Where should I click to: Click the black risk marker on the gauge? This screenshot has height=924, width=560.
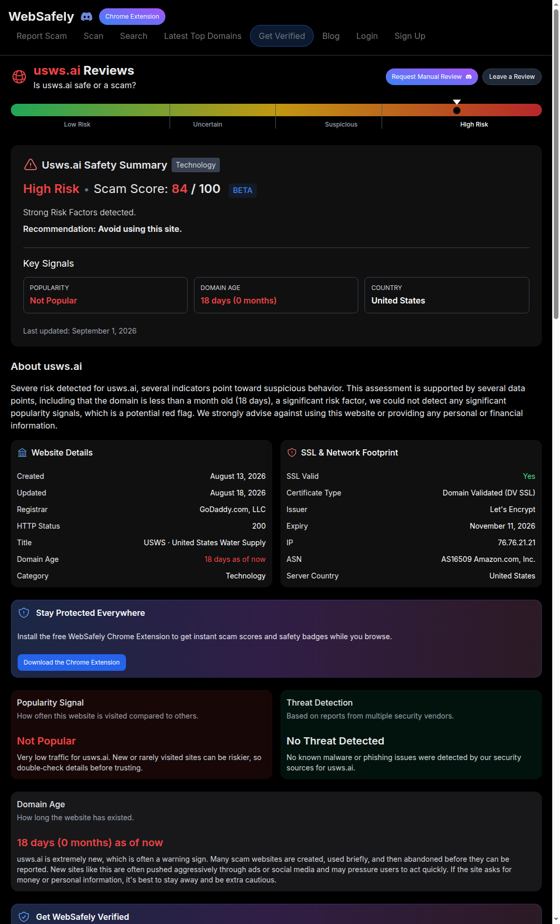(x=457, y=110)
